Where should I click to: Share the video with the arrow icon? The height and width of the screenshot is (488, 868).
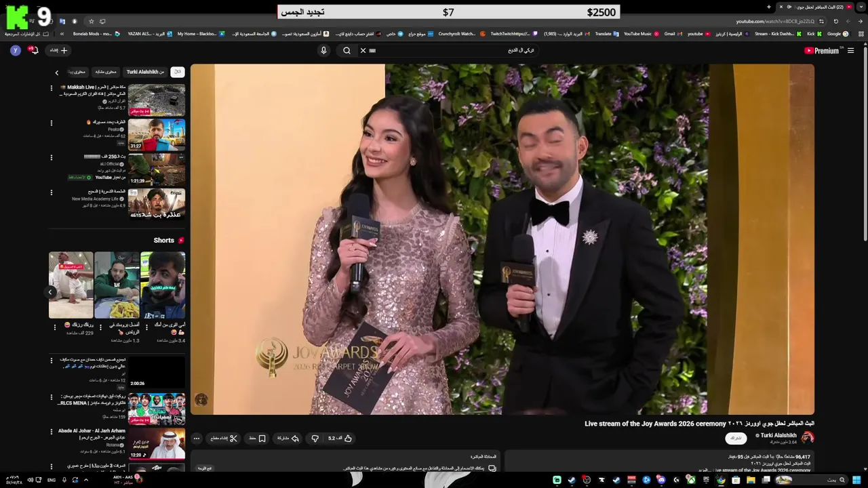(x=288, y=438)
